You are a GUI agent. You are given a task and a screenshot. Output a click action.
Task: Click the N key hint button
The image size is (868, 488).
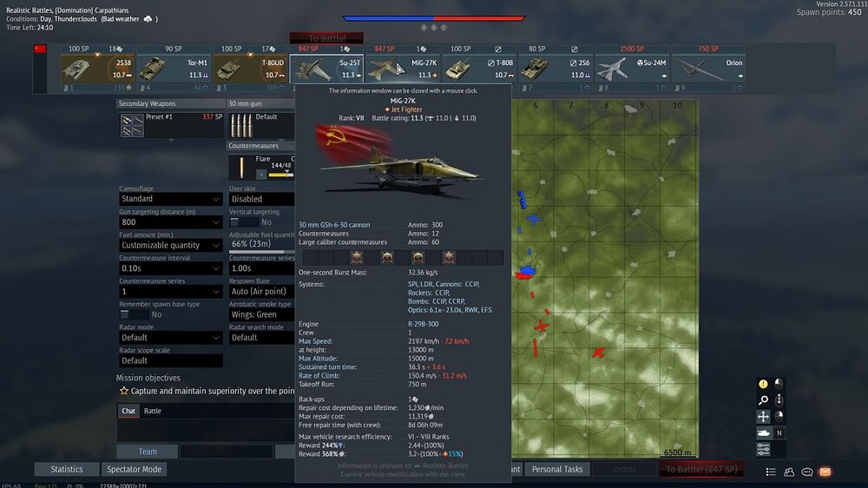pos(779,433)
